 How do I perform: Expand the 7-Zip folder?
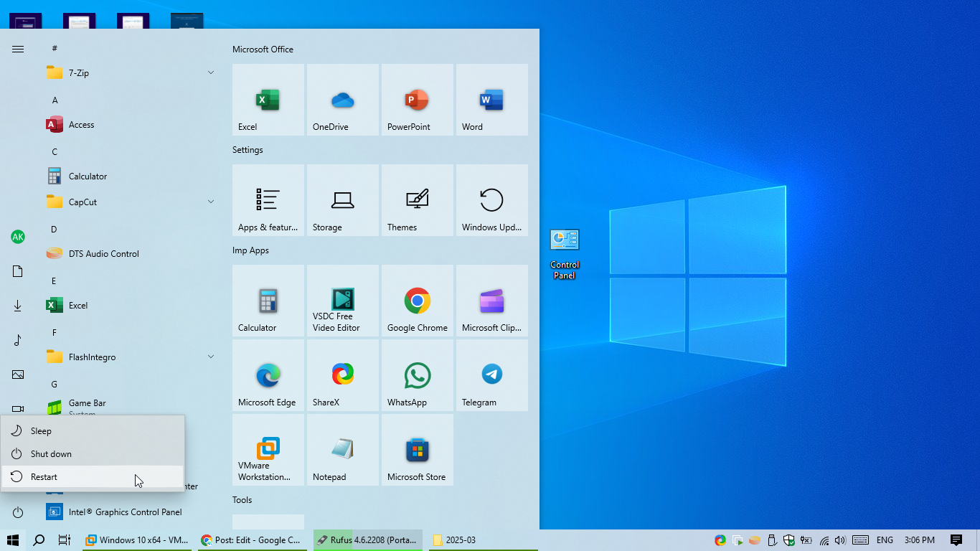coord(131,73)
